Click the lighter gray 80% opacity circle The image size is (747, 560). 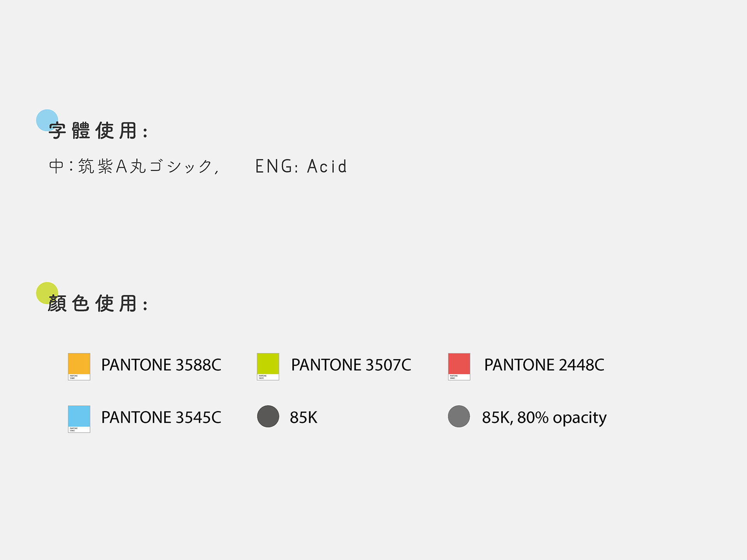tap(459, 416)
